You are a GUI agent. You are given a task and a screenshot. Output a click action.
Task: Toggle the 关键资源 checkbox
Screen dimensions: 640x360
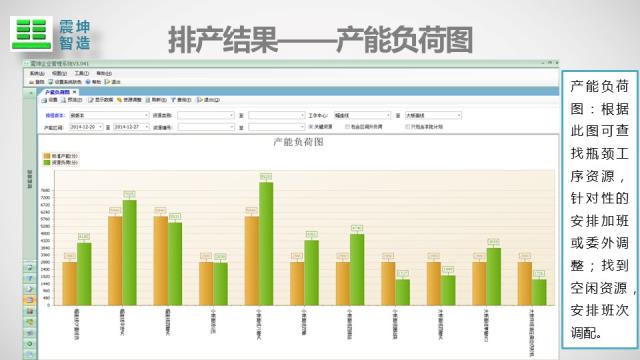(x=311, y=127)
